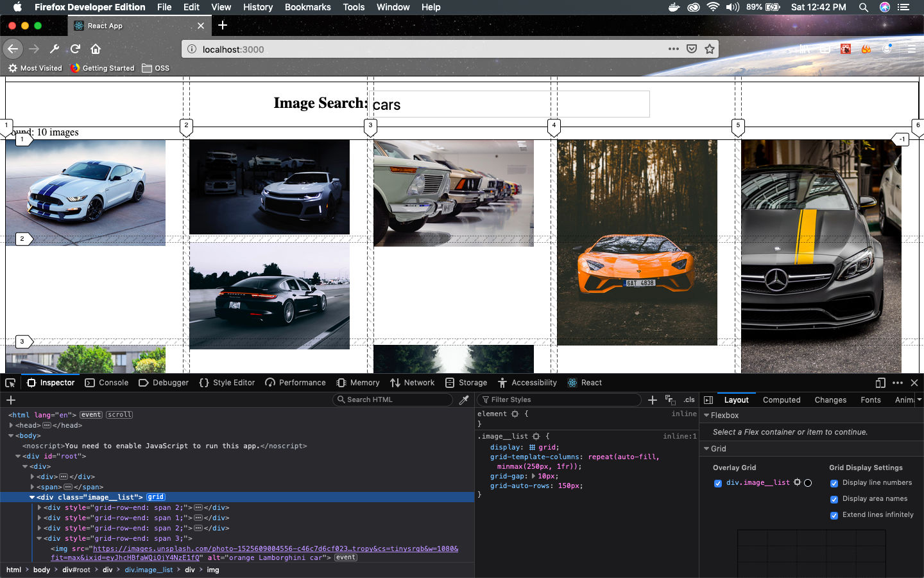The height and width of the screenshot is (578, 924).
Task: Create new node with plus in Inspector
Action: tap(11, 399)
